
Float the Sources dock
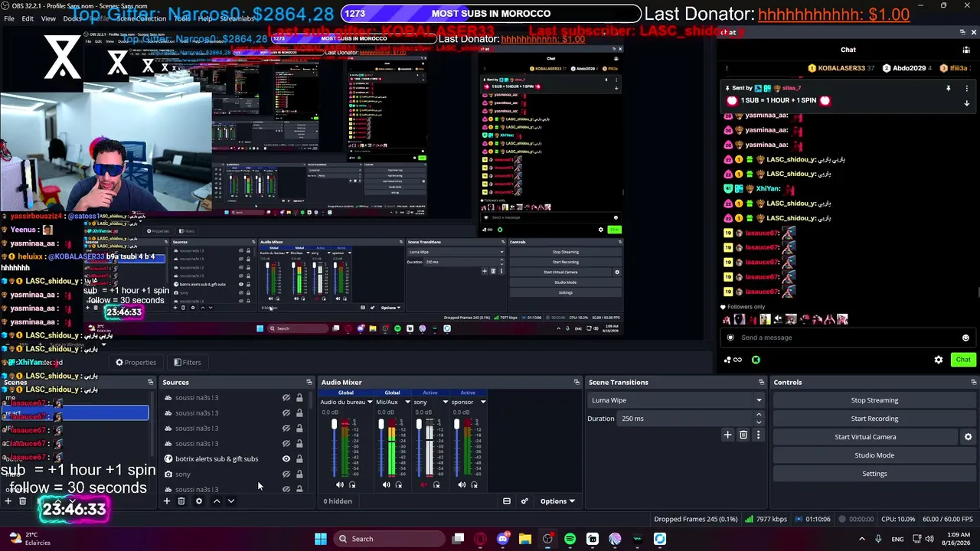click(309, 382)
